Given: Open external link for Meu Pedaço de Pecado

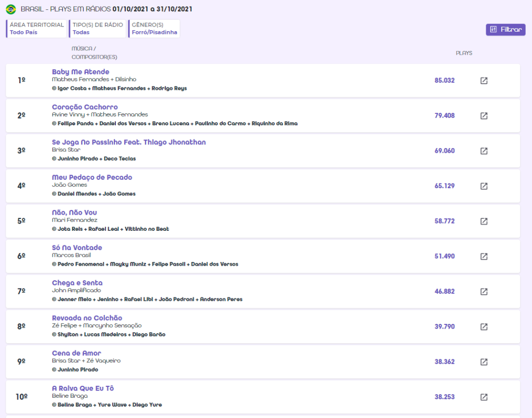Looking at the screenshot, I should pos(484,186).
